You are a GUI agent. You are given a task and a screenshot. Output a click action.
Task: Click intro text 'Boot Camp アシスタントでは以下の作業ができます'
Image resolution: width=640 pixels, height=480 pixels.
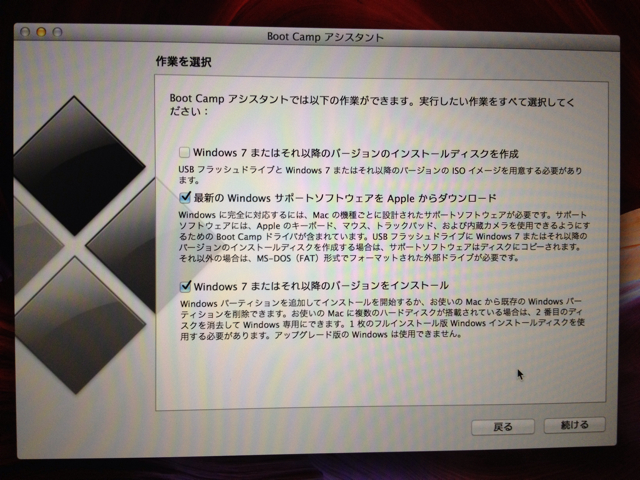[x=372, y=105]
